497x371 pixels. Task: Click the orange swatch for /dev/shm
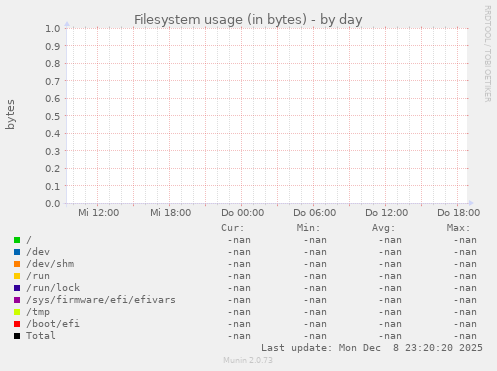(17, 264)
